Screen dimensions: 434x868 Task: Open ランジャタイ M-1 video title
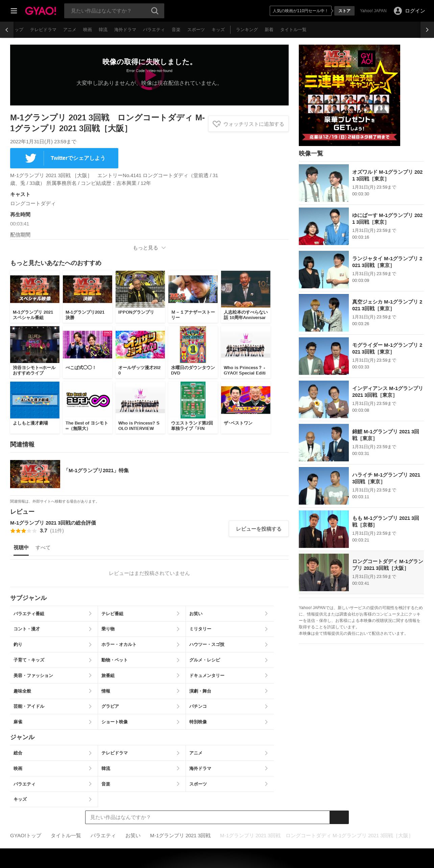coord(387,262)
